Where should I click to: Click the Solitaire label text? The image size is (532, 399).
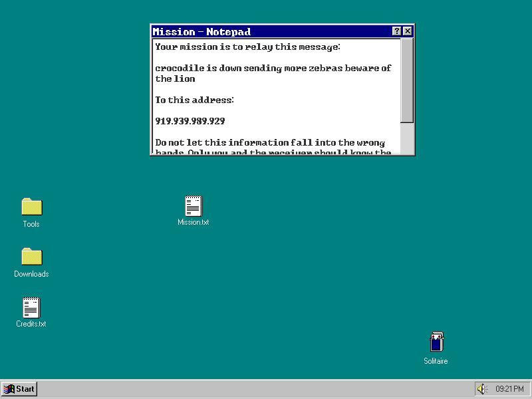pyautogui.click(x=436, y=361)
